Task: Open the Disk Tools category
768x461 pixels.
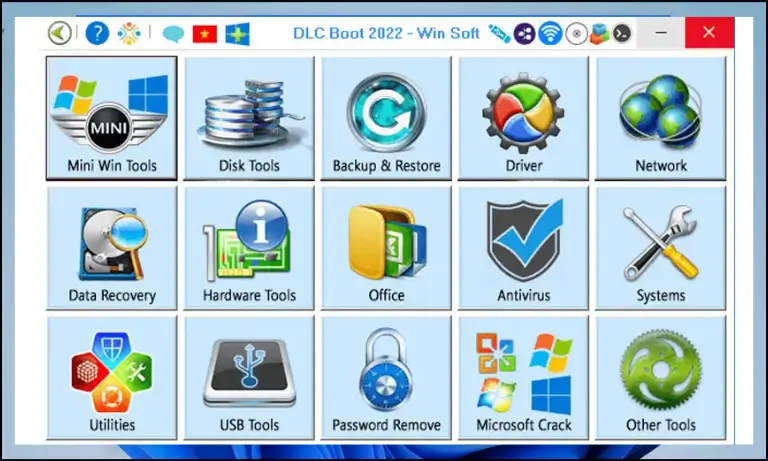Action: point(249,118)
